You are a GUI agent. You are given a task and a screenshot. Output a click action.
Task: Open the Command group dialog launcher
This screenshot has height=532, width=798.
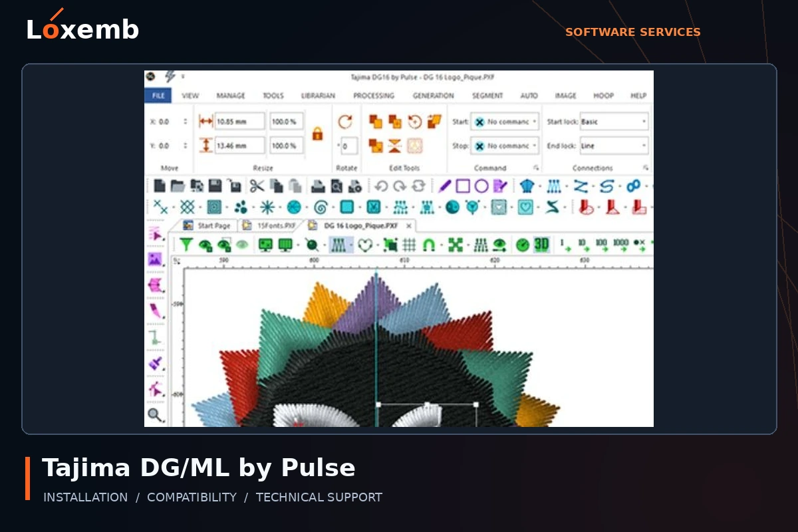pos(536,168)
